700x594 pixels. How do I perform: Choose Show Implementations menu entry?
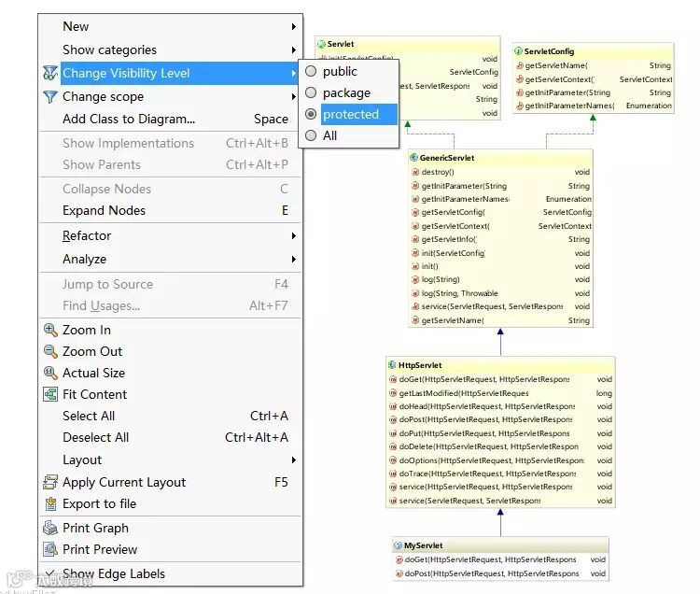[171, 144]
